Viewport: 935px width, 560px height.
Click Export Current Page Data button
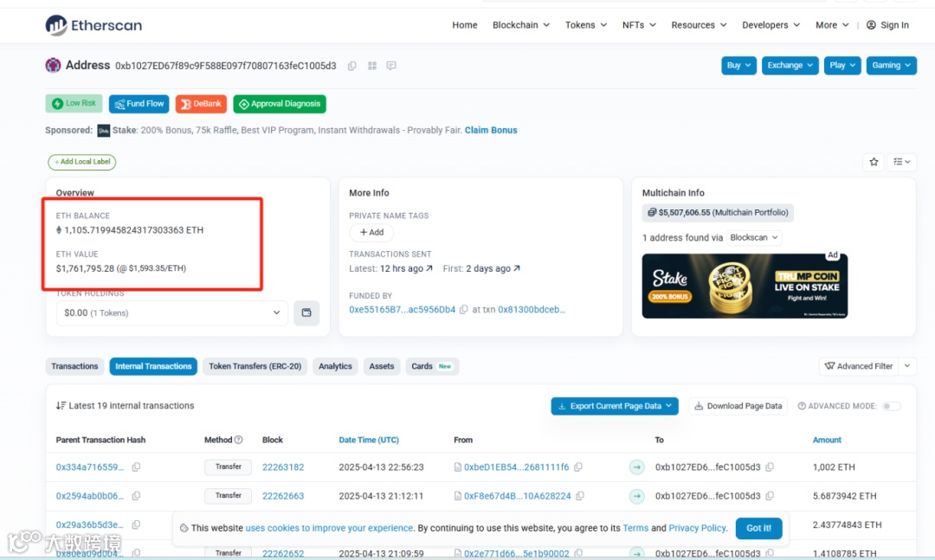coord(615,406)
